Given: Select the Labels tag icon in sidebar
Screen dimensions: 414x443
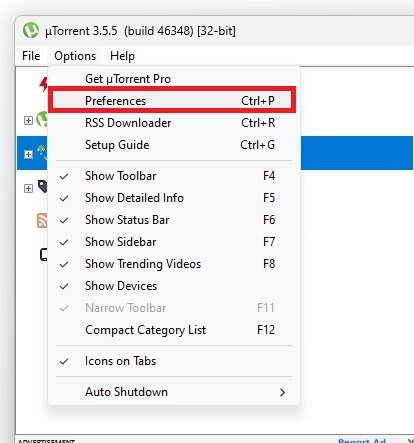Looking at the screenshot, I should [43, 186].
